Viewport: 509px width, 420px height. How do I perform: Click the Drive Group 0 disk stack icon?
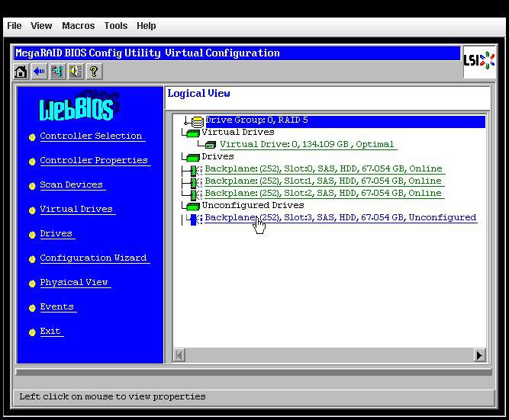[197, 120]
